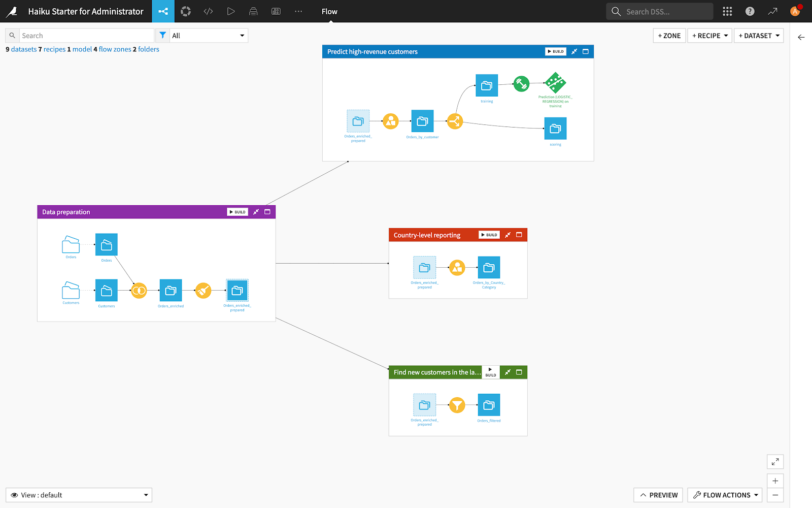Show the 1 model list
Viewport: 812px width, 508px height.
(x=80, y=49)
